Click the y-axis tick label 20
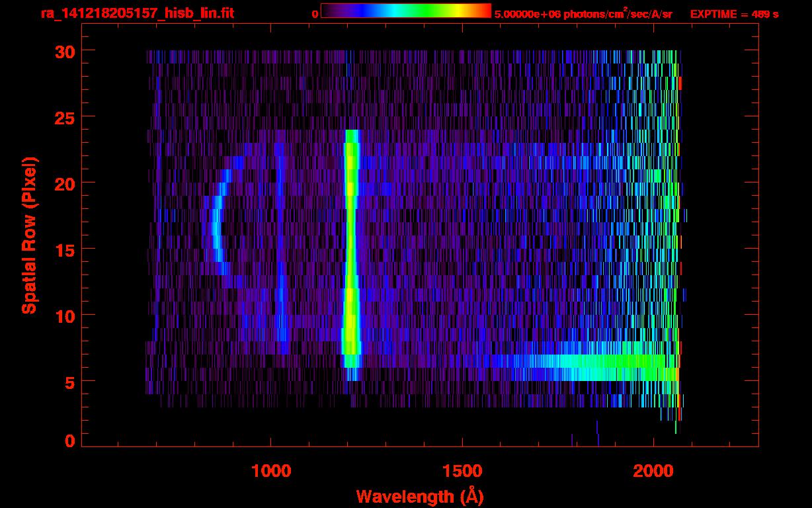 point(64,183)
